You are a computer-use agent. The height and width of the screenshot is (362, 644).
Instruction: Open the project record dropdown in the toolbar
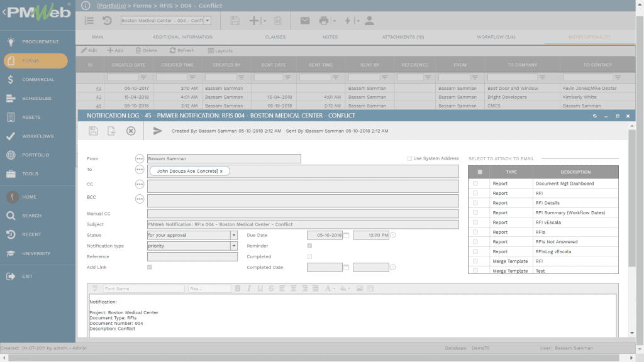pyautogui.click(x=208, y=21)
